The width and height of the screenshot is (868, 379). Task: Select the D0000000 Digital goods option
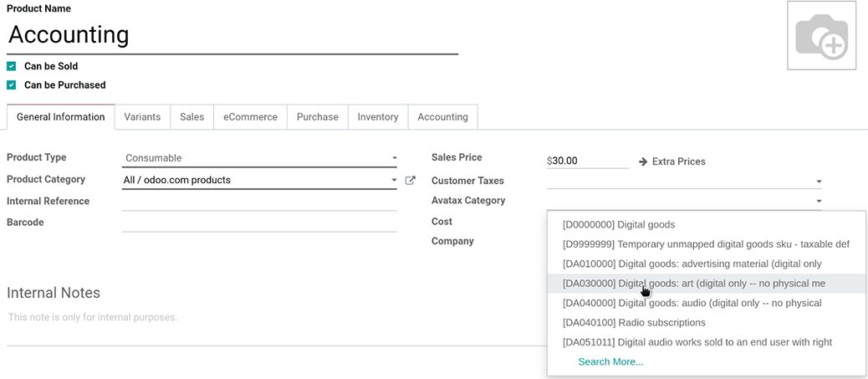click(619, 224)
